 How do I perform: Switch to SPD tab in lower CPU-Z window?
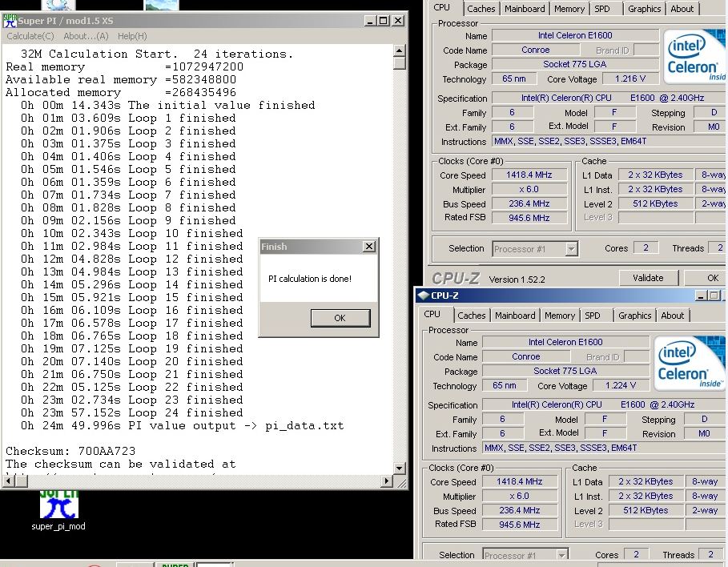click(x=593, y=316)
